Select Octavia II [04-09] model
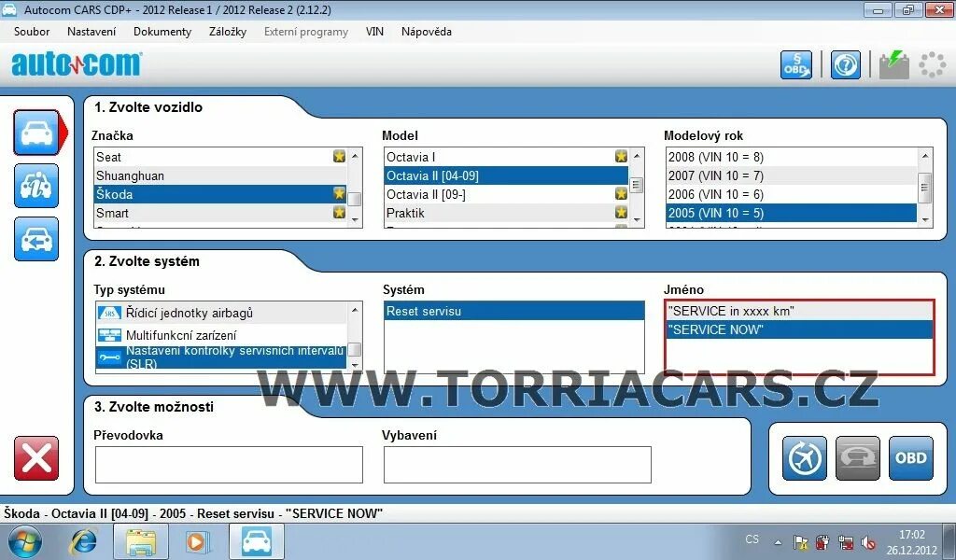Viewport: 956px width, 560px height. (x=506, y=175)
